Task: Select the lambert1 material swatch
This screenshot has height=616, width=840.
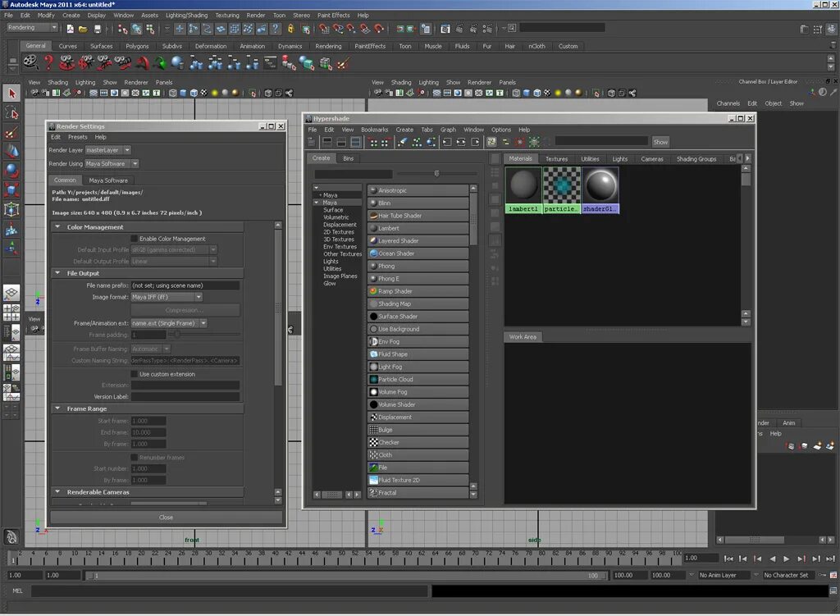Action: pos(523,190)
